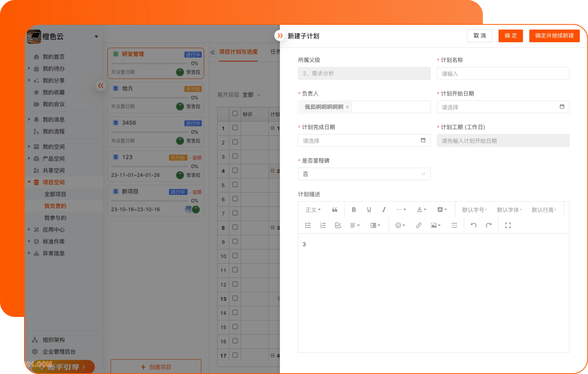588x374 pixels.
Task: Select the checkbox on row 4
Action: (x=235, y=170)
